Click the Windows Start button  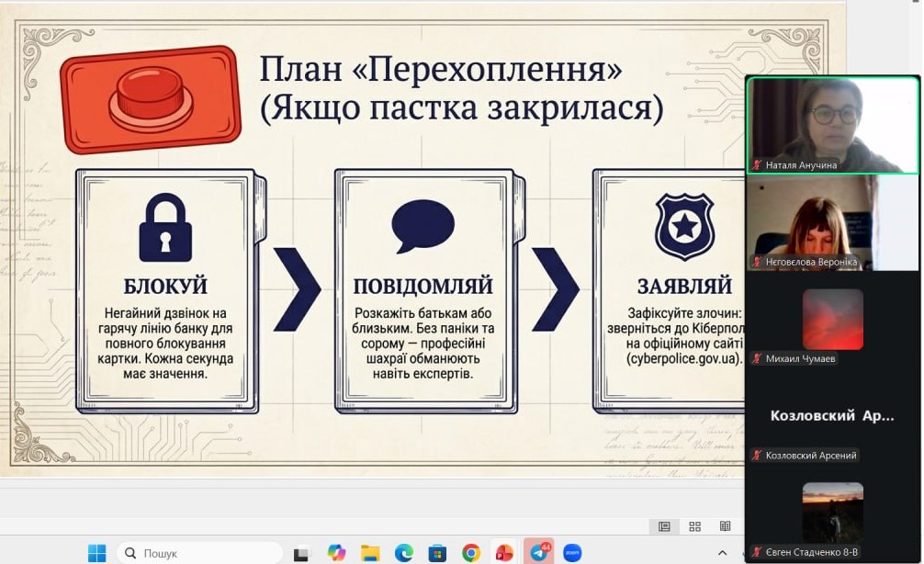(x=96, y=553)
